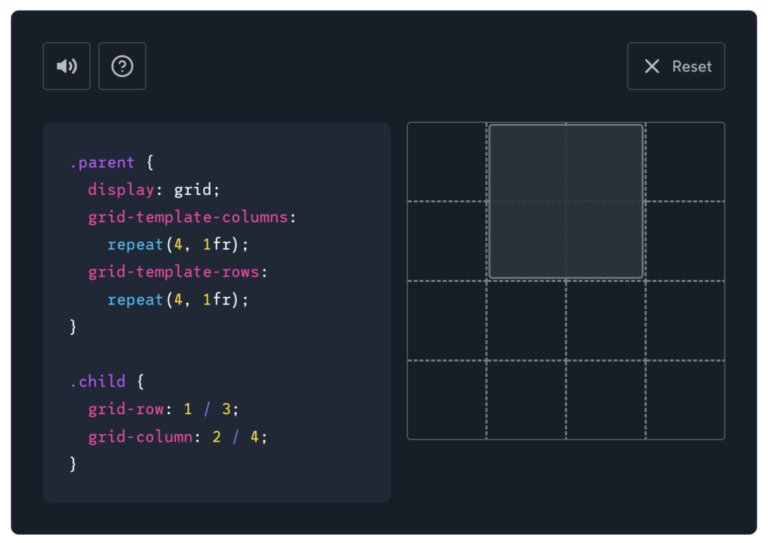Open help with the question mark icon
Screen dimensions: 768x543
coord(122,66)
